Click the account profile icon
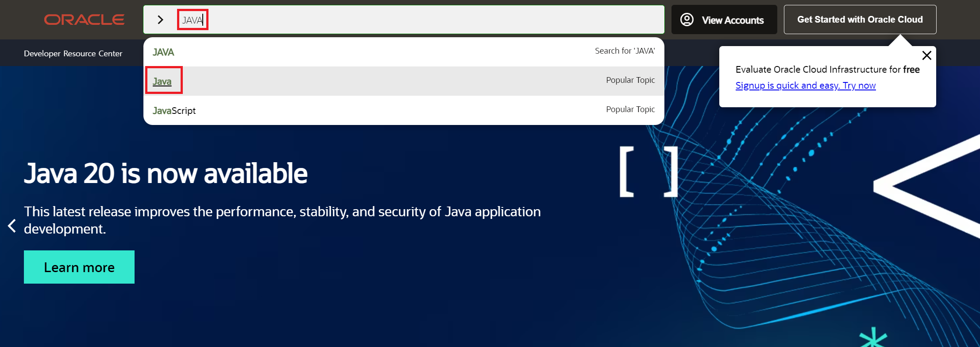This screenshot has width=980, height=347. point(687,19)
